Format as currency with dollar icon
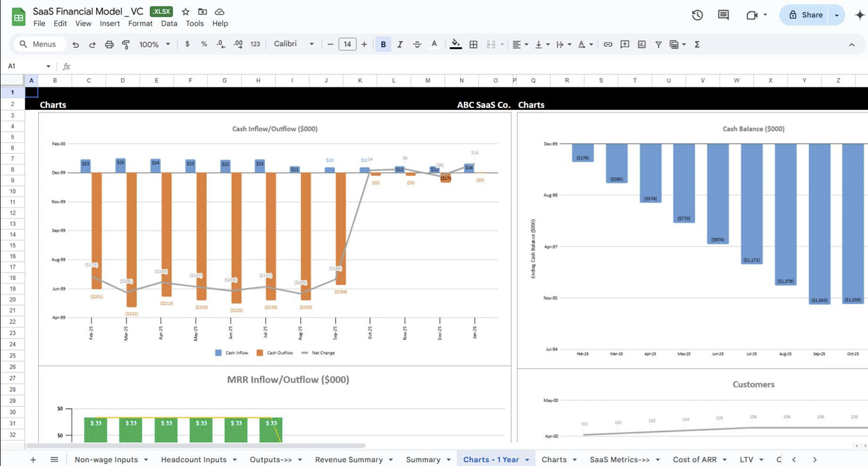 coord(187,44)
